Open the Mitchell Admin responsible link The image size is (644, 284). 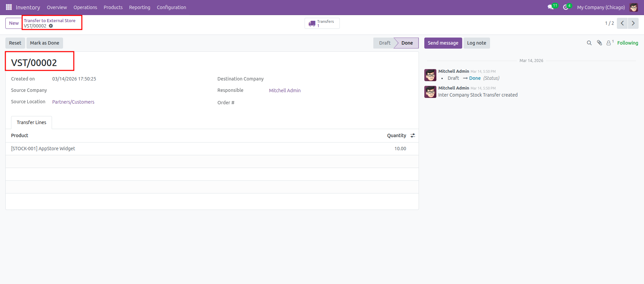pos(285,91)
